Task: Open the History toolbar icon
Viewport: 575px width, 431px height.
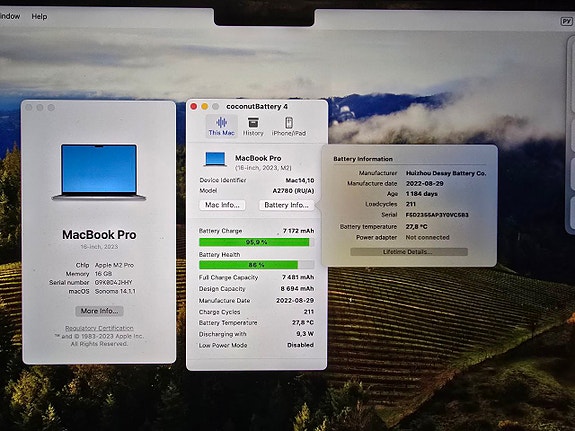Action: 253,126
